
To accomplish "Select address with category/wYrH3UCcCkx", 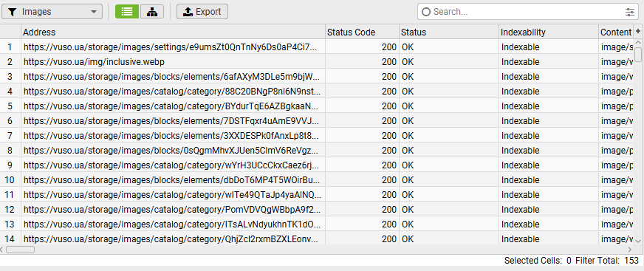I will pos(173,165).
